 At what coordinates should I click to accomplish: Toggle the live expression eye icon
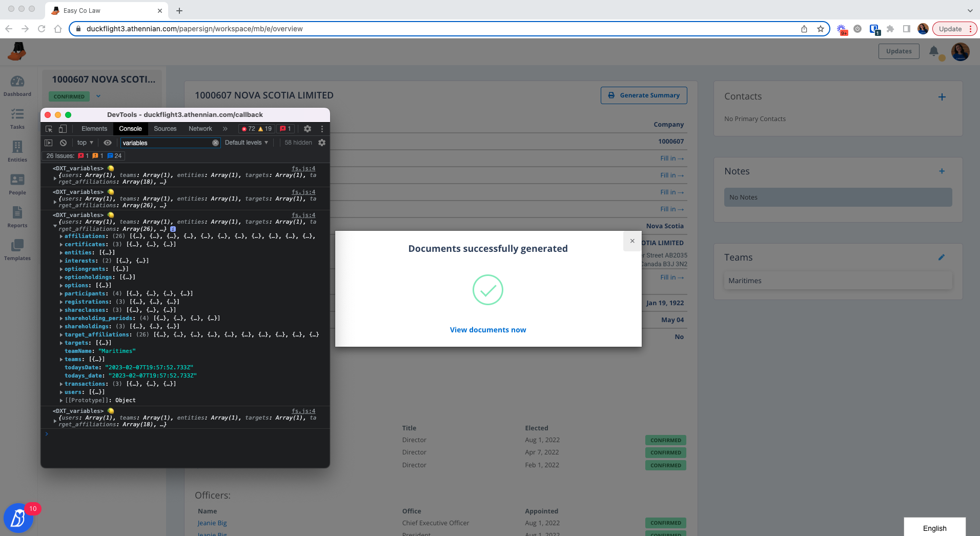coord(107,143)
